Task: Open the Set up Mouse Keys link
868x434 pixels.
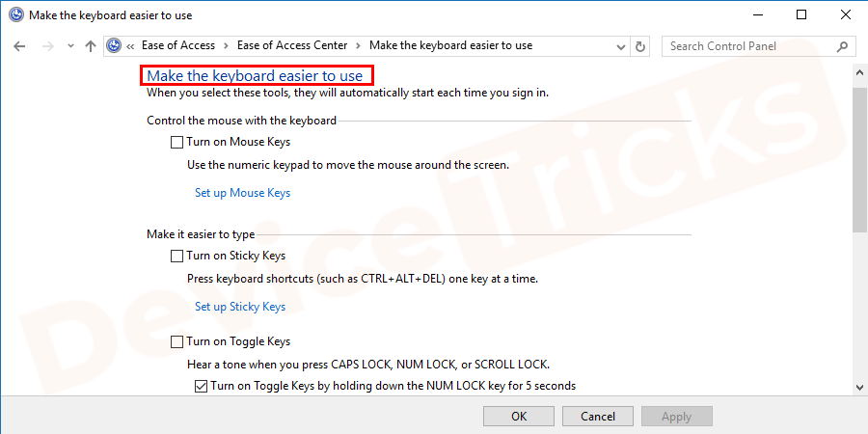Action: point(242,193)
